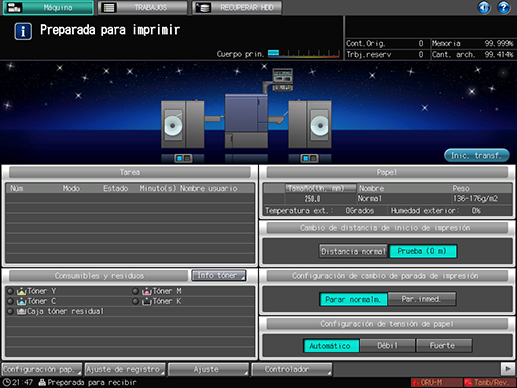This screenshot has height=388, width=517.
Task: Select the right rewinder roll unit graphic
Action: click(310, 124)
